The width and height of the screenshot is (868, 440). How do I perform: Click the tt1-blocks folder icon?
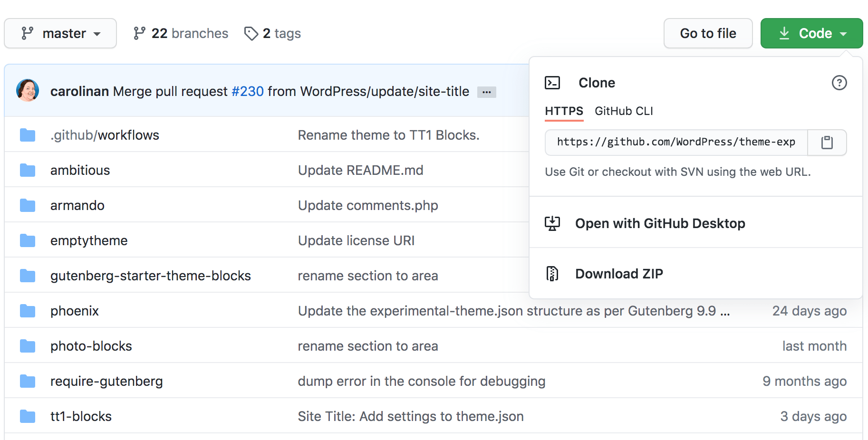28,417
